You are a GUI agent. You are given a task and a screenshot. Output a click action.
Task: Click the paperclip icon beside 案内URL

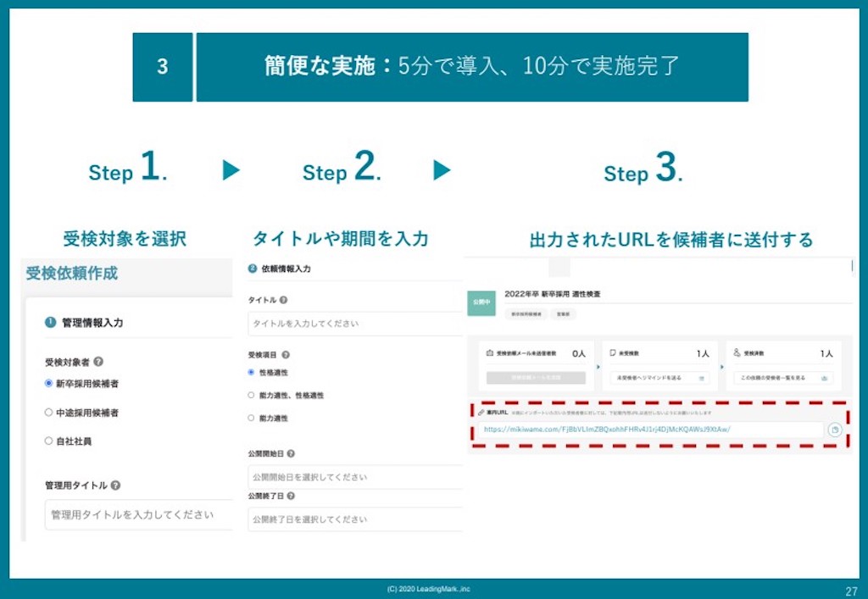(x=481, y=413)
